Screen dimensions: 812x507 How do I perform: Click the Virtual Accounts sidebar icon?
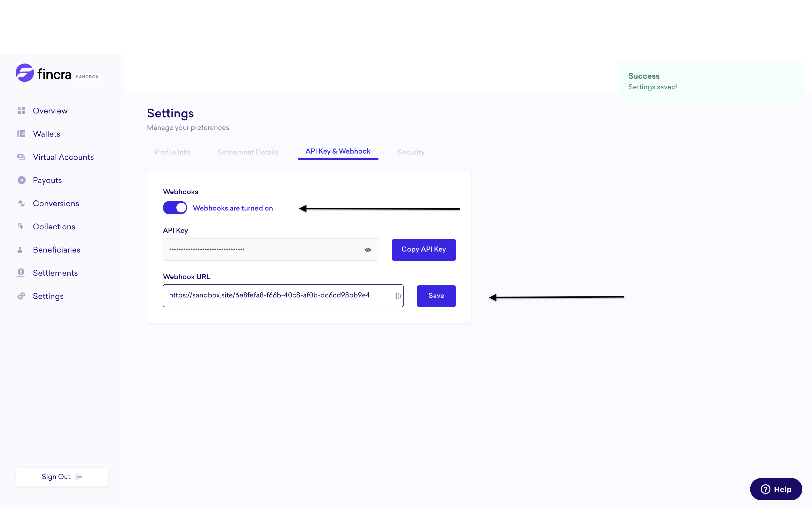click(x=21, y=157)
